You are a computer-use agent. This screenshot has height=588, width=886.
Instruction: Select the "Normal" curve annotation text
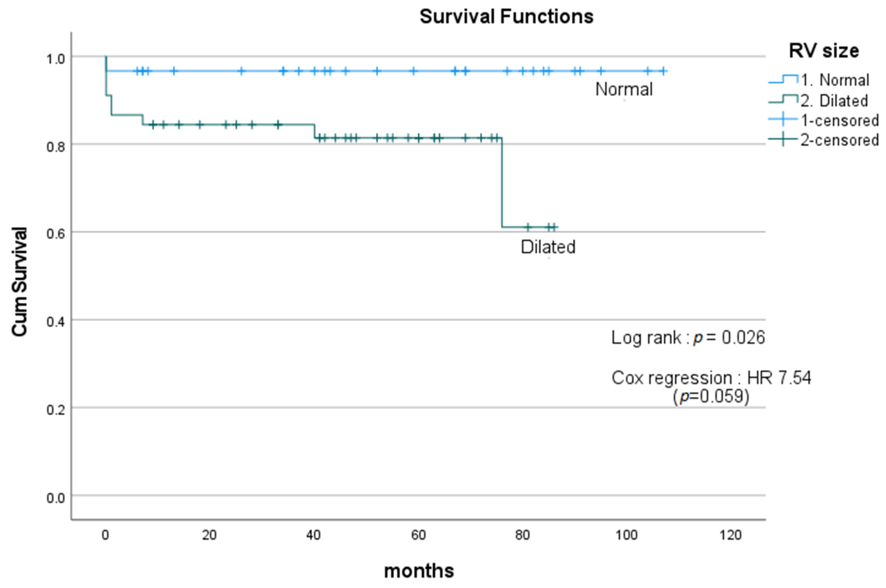coord(624,89)
